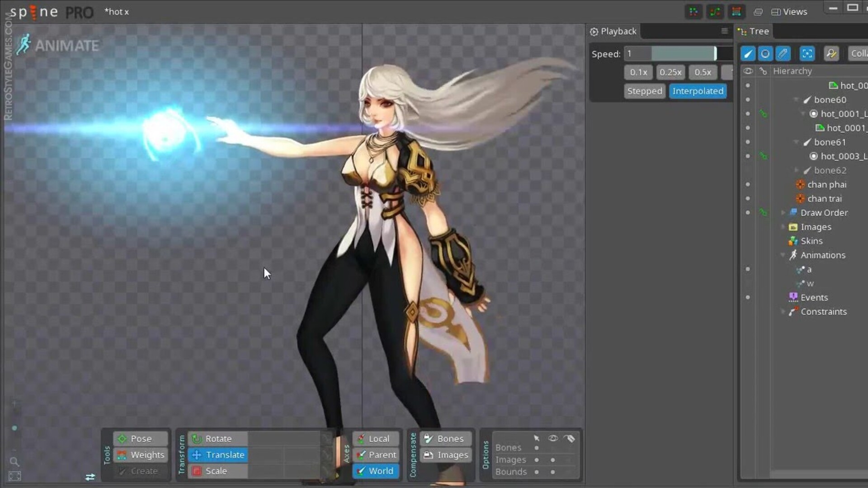Click the 0.25x speed button

[670, 72]
